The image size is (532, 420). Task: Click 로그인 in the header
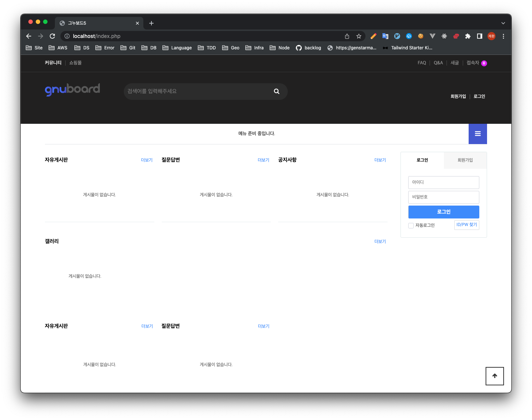tap(479, 97)
